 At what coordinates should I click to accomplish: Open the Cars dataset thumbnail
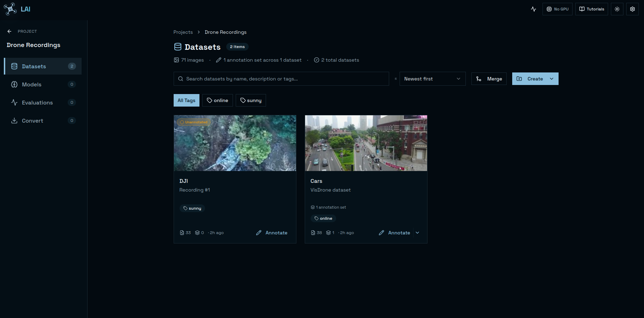[366, 143]
